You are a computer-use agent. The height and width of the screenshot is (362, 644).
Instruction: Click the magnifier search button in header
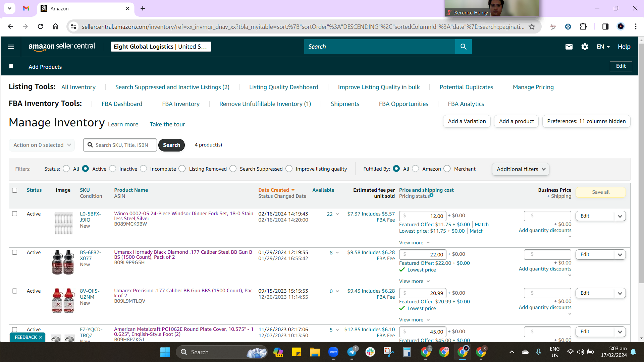coord(463,47)
